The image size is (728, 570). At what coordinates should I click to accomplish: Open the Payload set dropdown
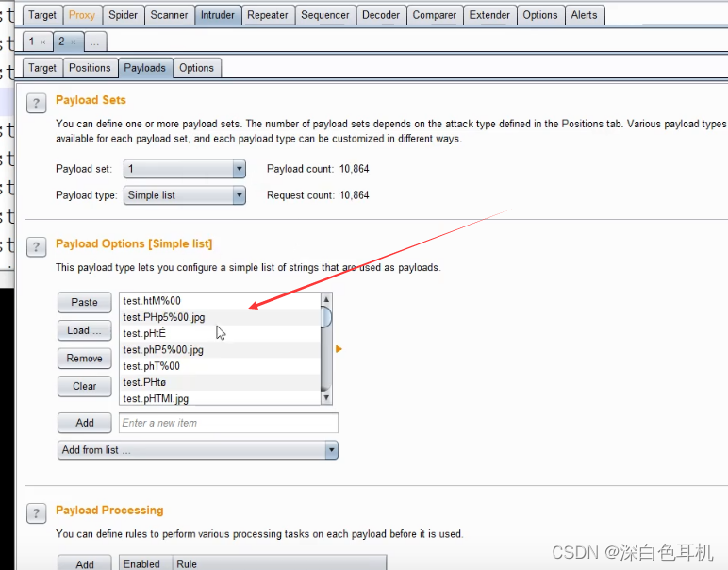click(184, 169)
